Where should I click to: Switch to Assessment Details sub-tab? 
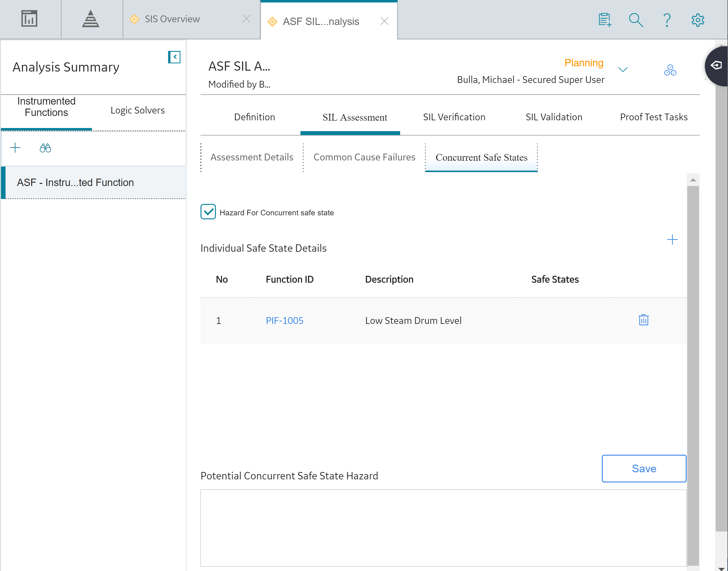point(252,157)
